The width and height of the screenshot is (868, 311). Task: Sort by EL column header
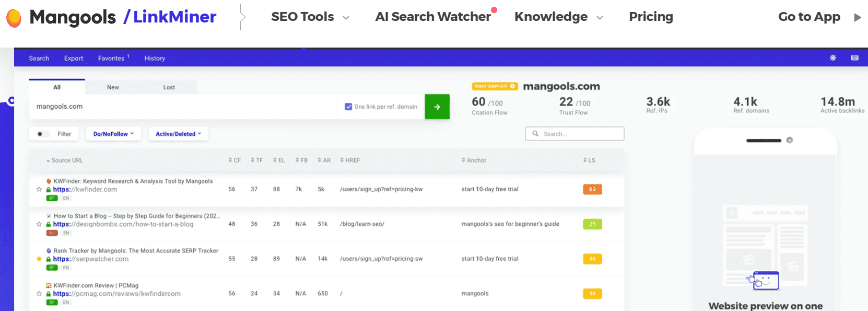279,160
